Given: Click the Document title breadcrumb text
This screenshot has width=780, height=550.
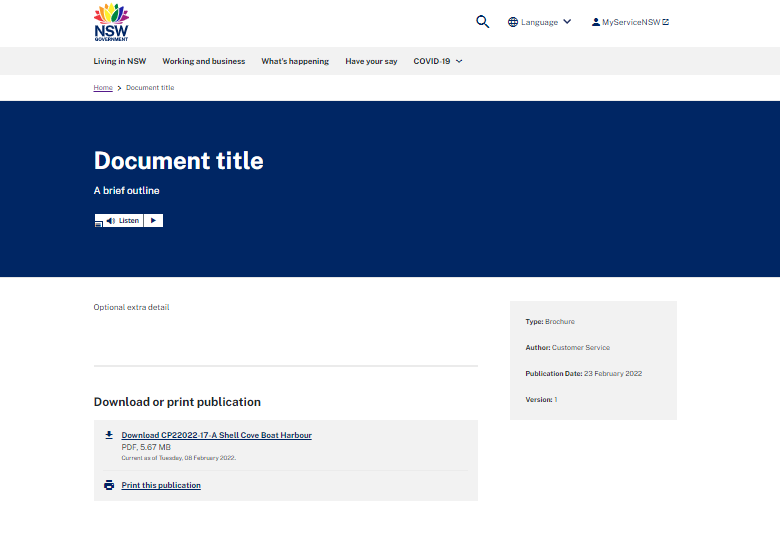Looking at the screenshot, I should [x=150, y=88].
